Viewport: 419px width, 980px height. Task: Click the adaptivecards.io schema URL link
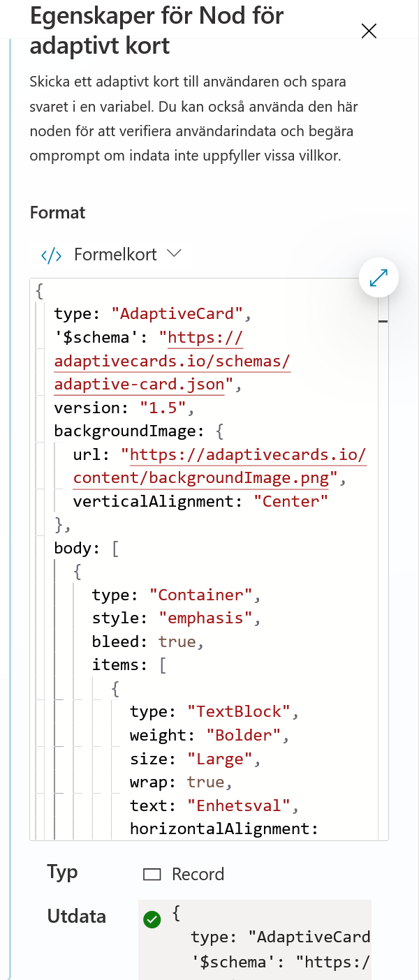(172, 362)
